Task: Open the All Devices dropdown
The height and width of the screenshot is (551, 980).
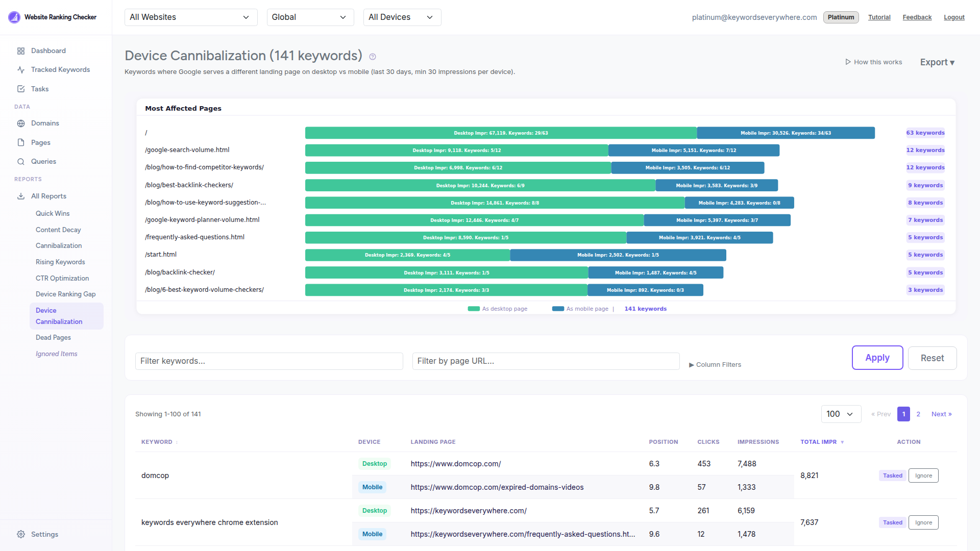Action: click(x=402, y=17)
